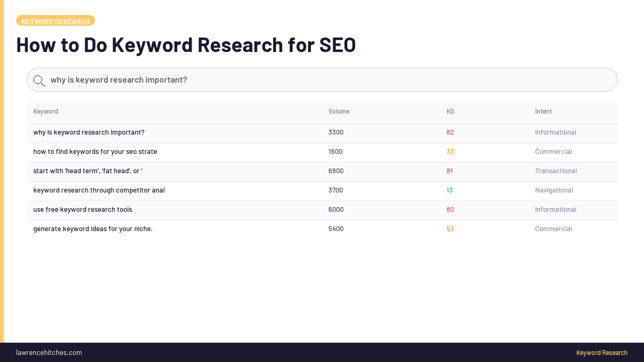
Task: Open the lawrencehitches.com link
Action: [49, 352]
